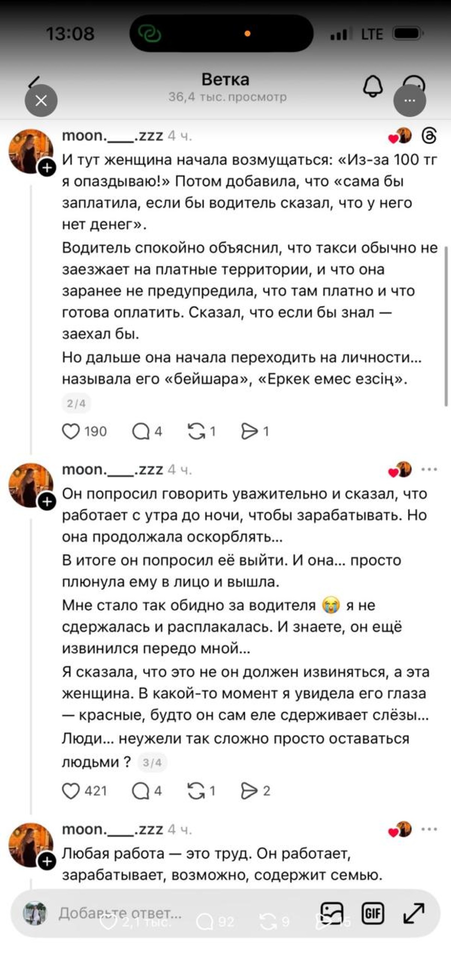Open comments on the 421-like post

(x=141, y=791)
